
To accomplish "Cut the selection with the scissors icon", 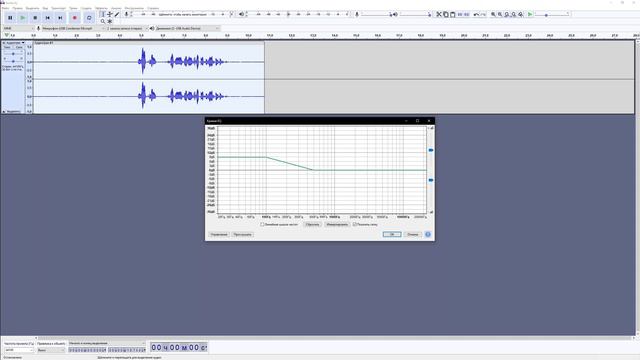I will [x=439, y=14].
